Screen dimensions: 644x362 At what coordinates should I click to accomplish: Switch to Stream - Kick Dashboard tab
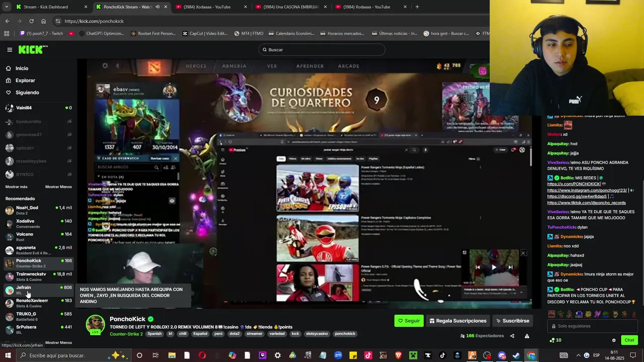click(x=51, y=7)
